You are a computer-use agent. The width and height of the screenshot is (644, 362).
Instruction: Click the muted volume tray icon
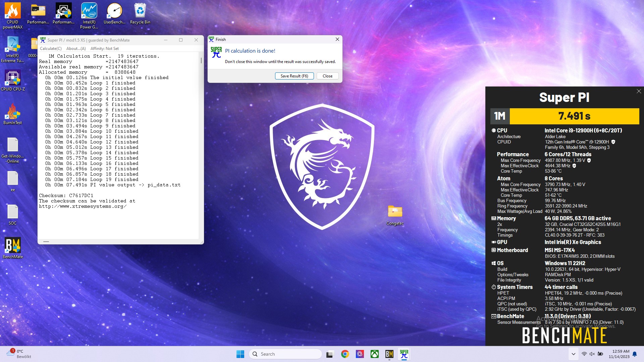coord(592,354)
